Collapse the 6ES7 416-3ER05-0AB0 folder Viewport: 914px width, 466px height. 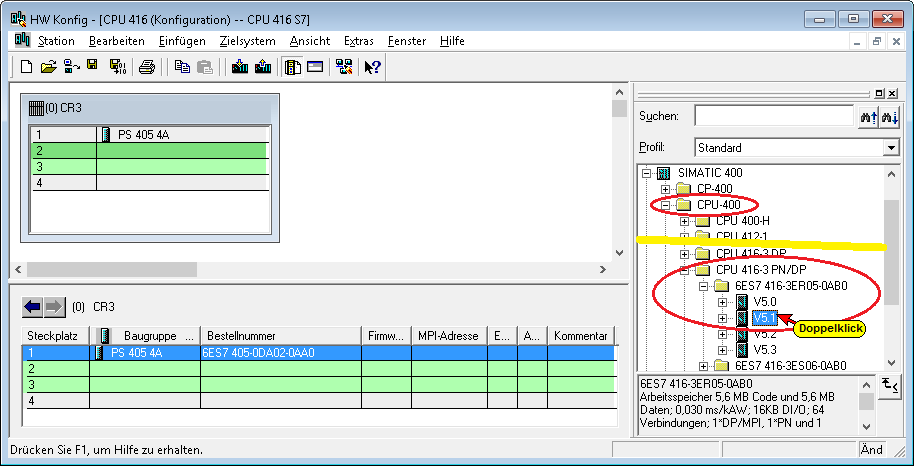click(704, 286)
